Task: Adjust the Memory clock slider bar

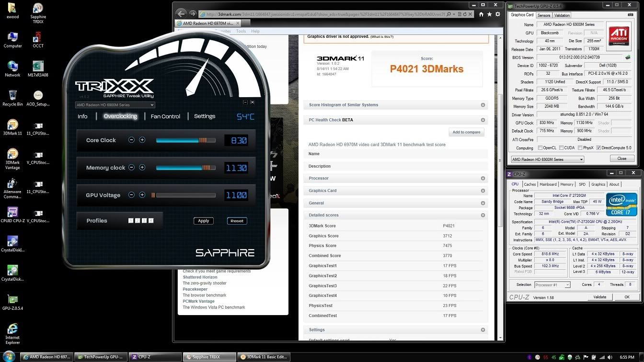Action: (x=185, y=168)
